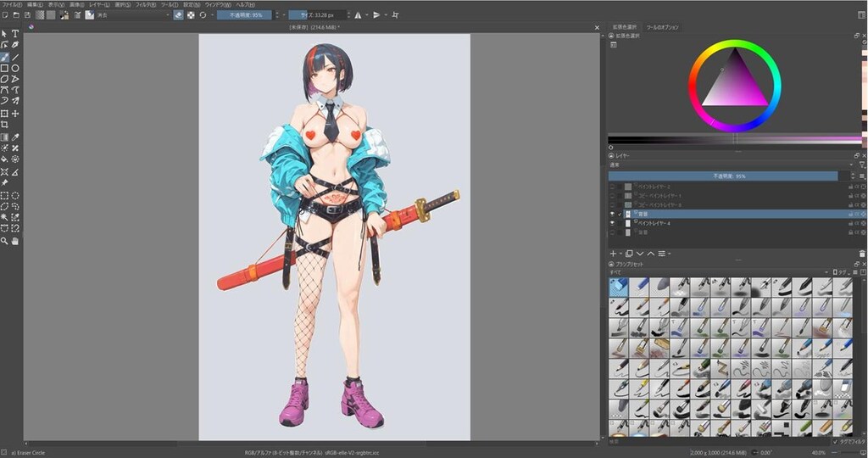Open the フィルタ menu
Image resolution: width=868 pixels, height=458 pixels.
(x=146, y=4)
